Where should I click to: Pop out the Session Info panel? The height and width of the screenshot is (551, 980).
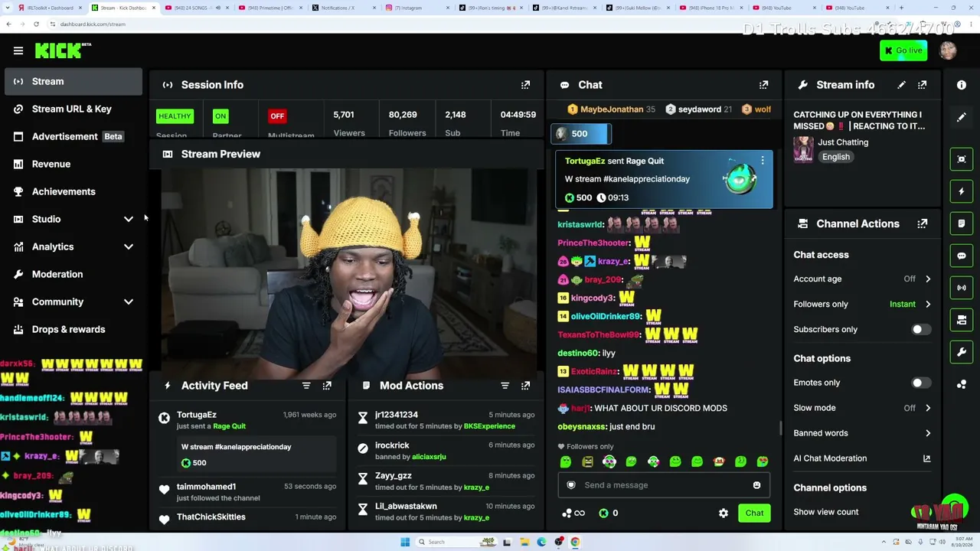point(525,85)
